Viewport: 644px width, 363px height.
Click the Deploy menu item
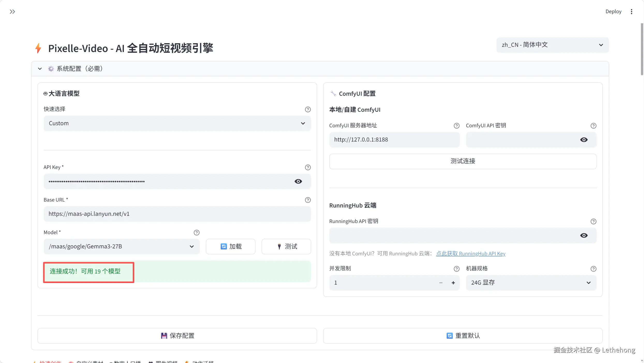click(613, 12)
